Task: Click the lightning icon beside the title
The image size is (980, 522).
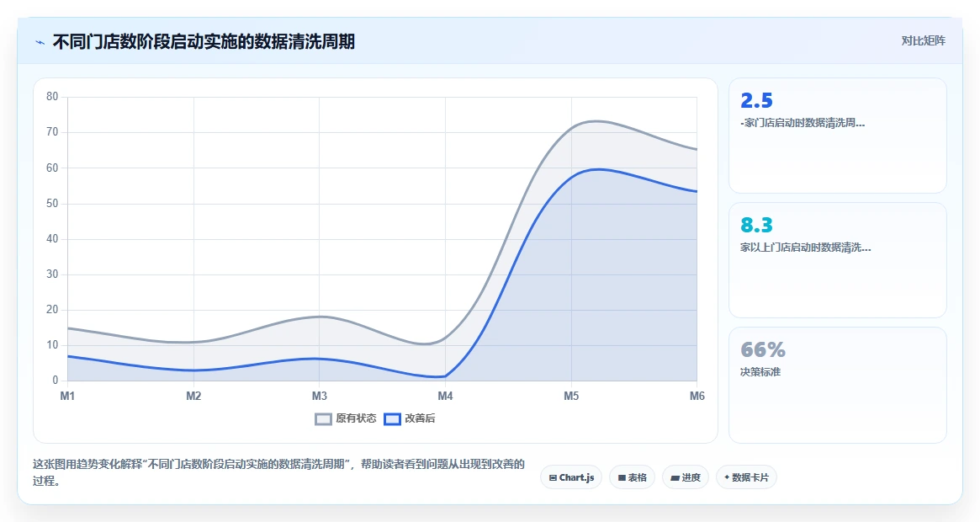Action: pyautogui.click(x=40, y=43)
